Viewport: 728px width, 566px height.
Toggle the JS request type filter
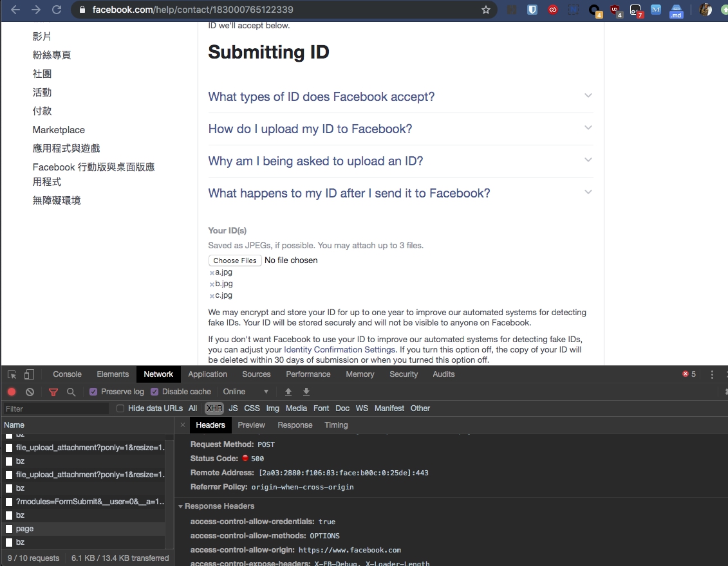click(x=233, y=408)
